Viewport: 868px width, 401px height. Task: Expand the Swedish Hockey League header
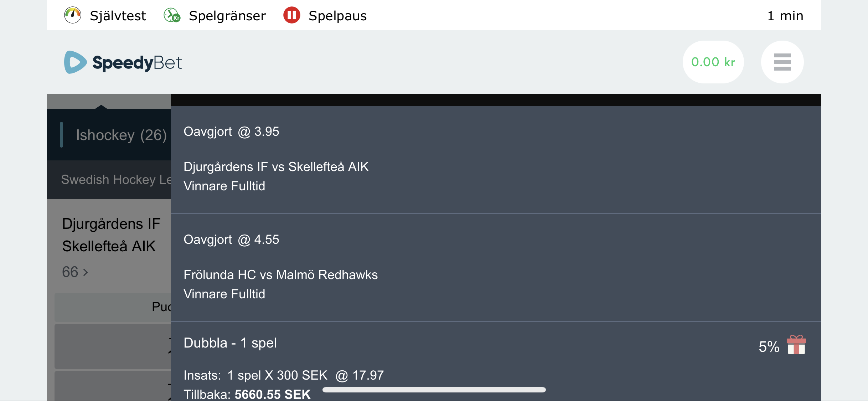point(109,180)
